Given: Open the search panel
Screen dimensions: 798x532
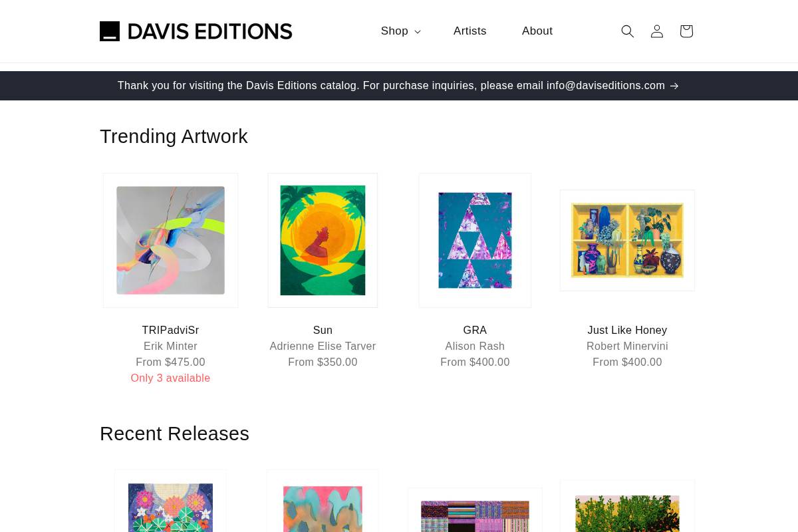Looking at the screenshot, I should point(628,31).
